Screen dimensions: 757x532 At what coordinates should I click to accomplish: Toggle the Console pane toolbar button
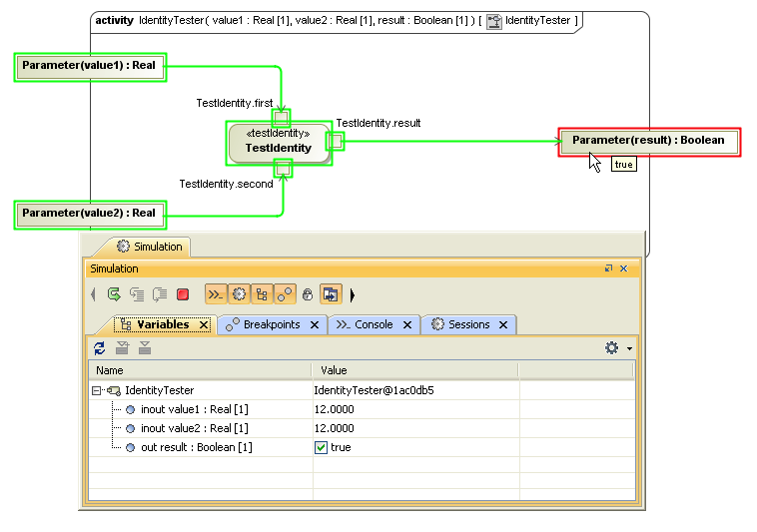click(x=215, y=294)
